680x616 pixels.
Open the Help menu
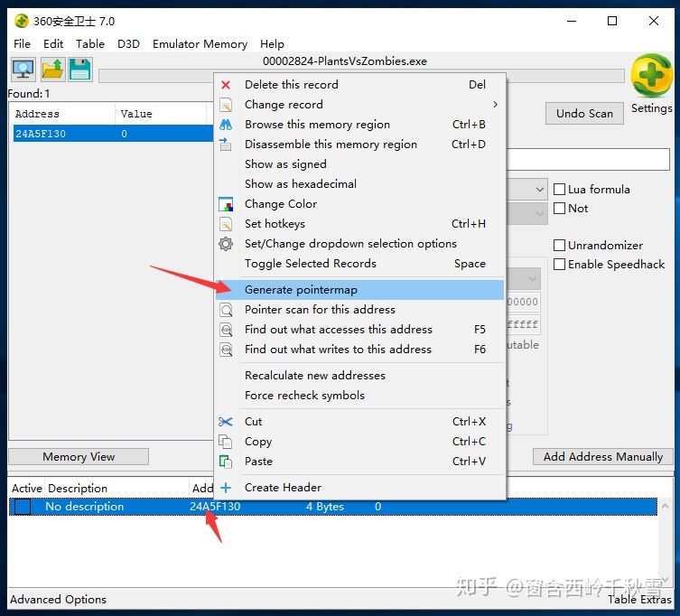click(272, 44)
